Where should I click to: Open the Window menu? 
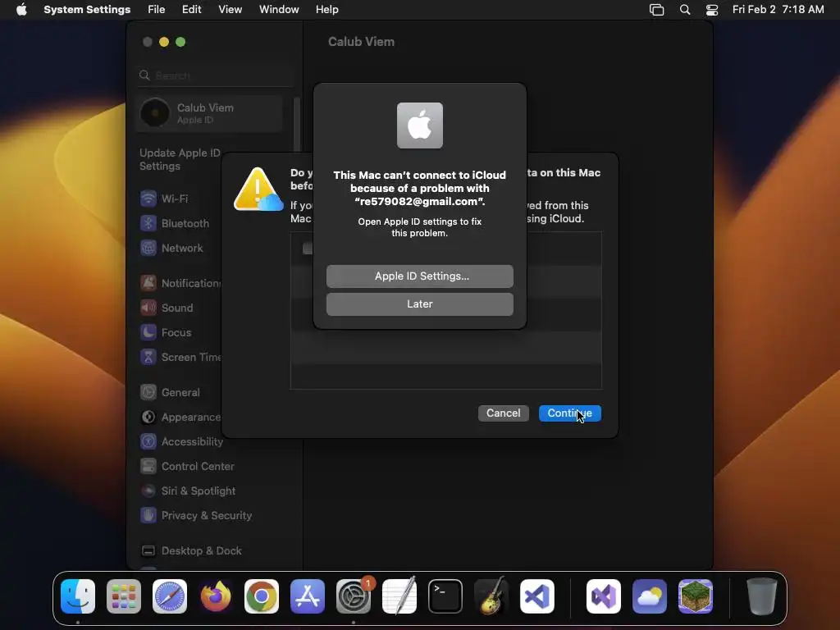pos(279,10)
